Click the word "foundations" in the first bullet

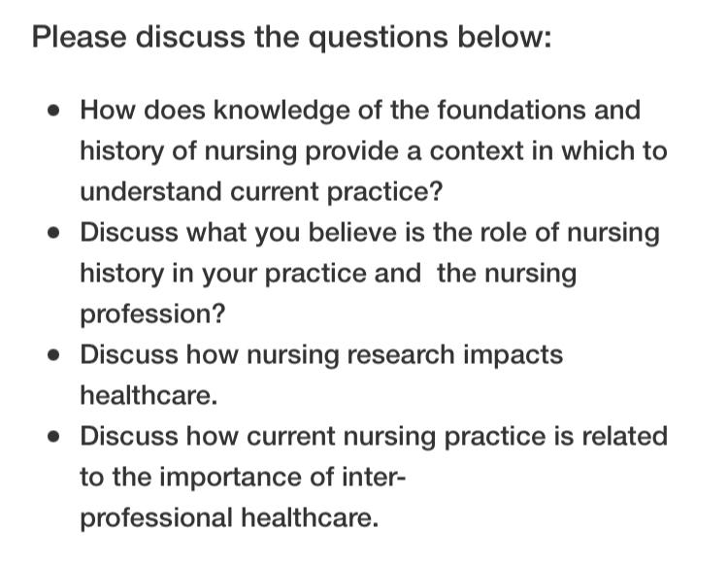pos(512,111)
